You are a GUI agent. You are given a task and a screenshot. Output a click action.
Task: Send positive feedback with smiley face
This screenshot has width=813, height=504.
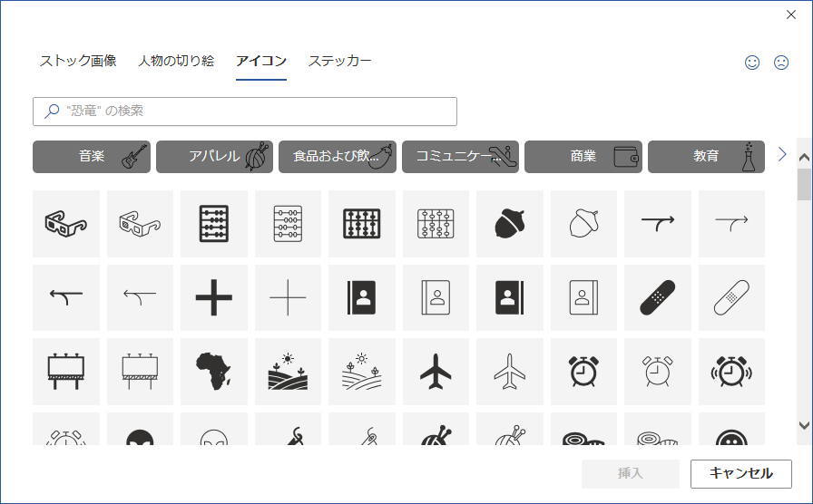752,63
